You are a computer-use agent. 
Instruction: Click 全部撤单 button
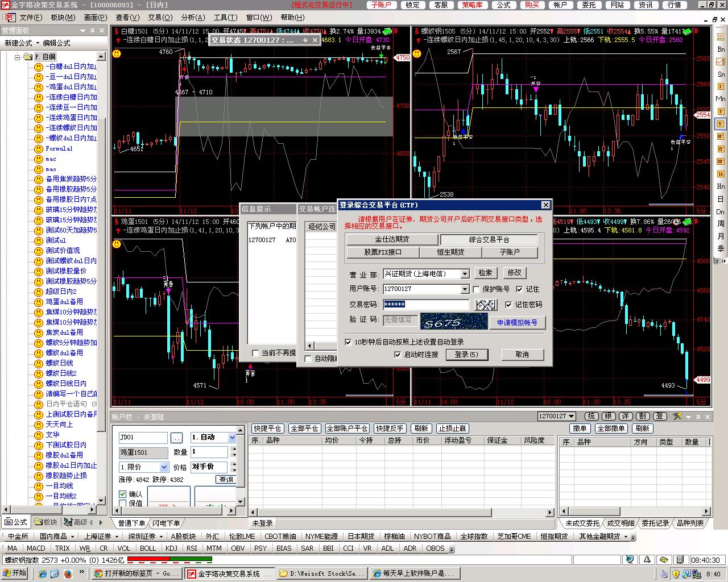pos(611,429)
